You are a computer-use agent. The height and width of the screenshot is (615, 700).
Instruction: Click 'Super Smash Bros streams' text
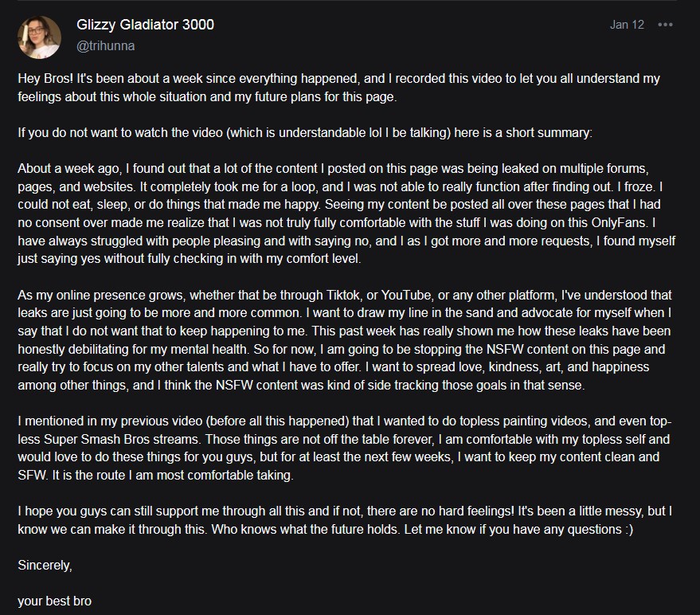click(121, 439)
